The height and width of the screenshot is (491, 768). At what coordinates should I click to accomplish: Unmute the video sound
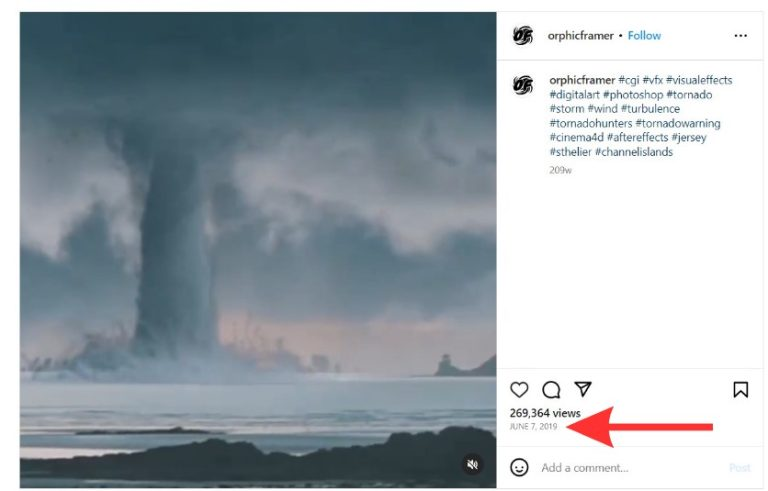(473, 464)
